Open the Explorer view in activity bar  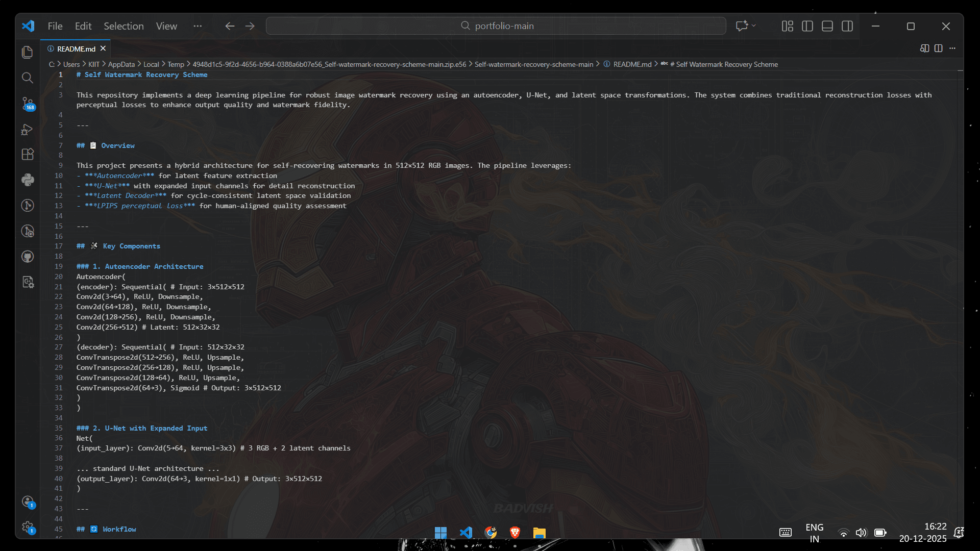pos(28,52)
